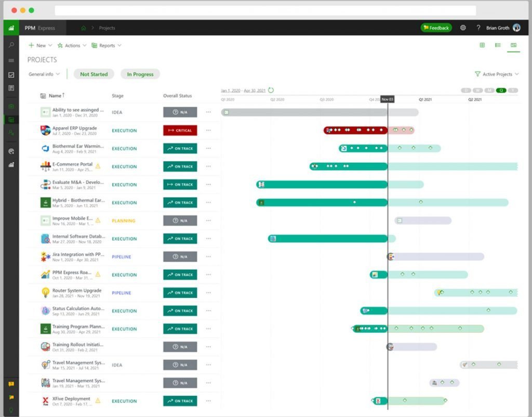
Task: Click the Jan 1, 2020 date range link
Action: (x=243, y=90)
